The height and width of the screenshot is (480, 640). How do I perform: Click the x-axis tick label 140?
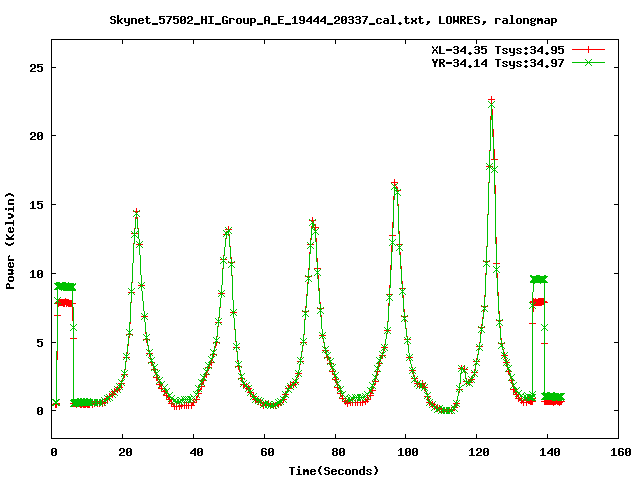(549, 452)
